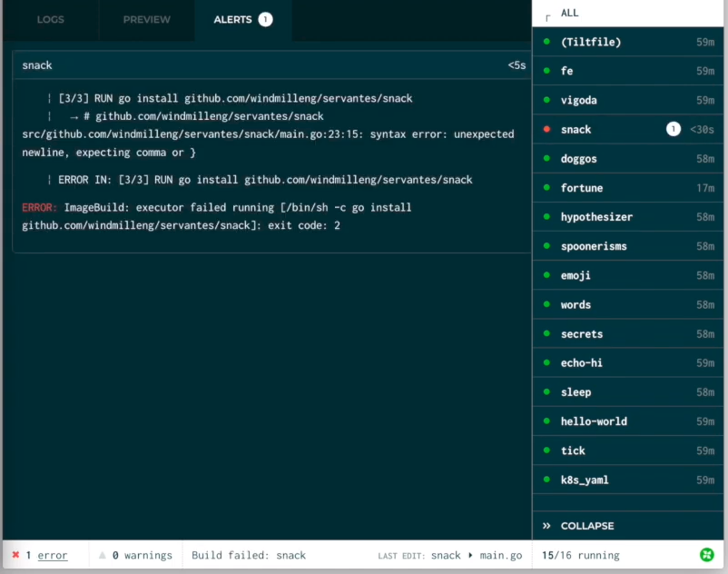Click the warnings triangle icon
728x574 pixels.
(103, 555)
